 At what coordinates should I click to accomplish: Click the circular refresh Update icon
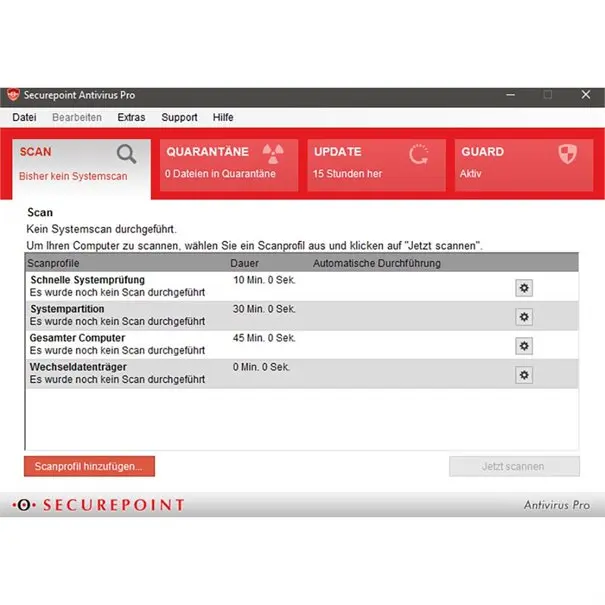tap(419, 154)
